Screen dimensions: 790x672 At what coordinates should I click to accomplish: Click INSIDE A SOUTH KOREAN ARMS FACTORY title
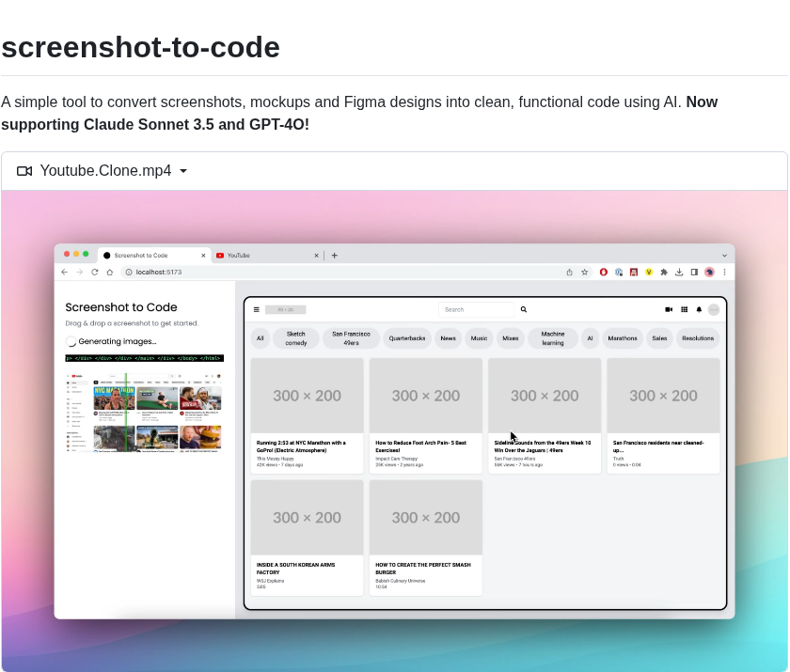click(295, 569)
